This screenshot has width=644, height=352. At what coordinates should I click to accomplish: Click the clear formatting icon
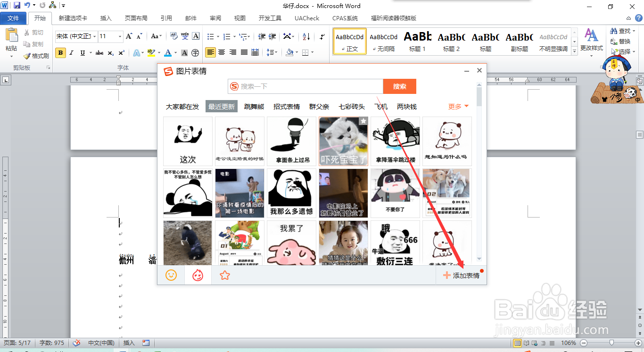173,36
